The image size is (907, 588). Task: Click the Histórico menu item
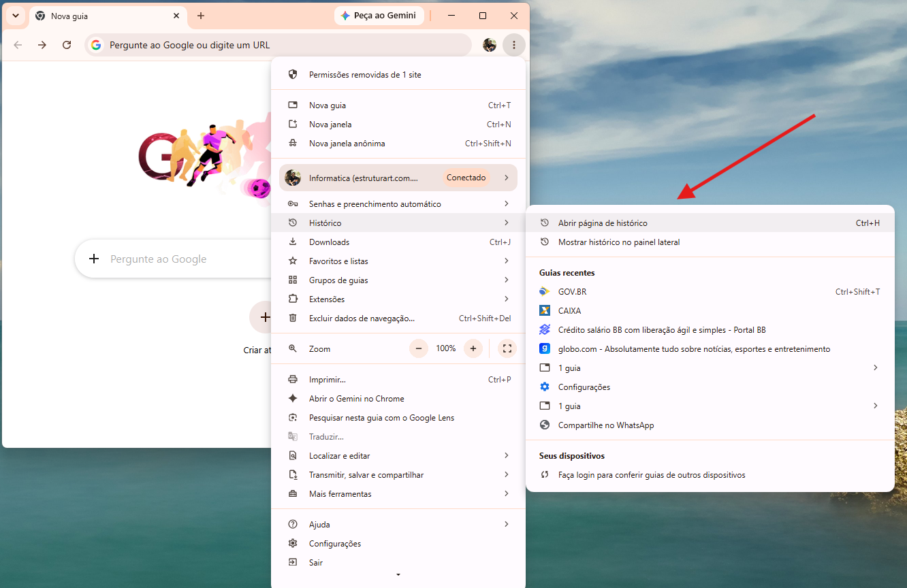click(x=398, y=223)
